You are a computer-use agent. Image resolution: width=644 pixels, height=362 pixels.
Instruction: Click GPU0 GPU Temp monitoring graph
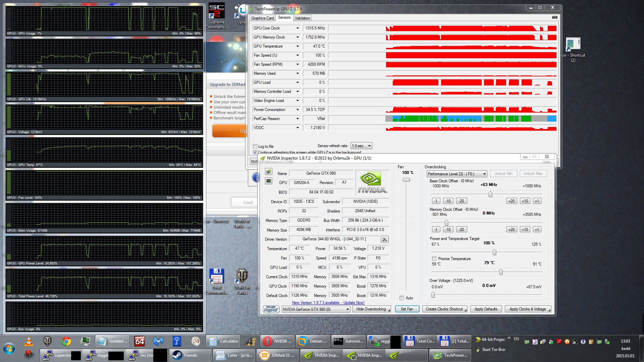104,152
